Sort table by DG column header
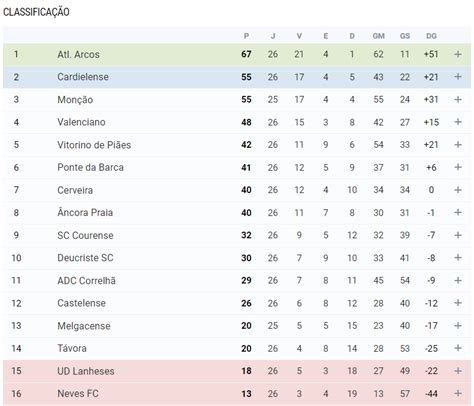This screenshot has width=474, height=406. (x=431, y=36)
